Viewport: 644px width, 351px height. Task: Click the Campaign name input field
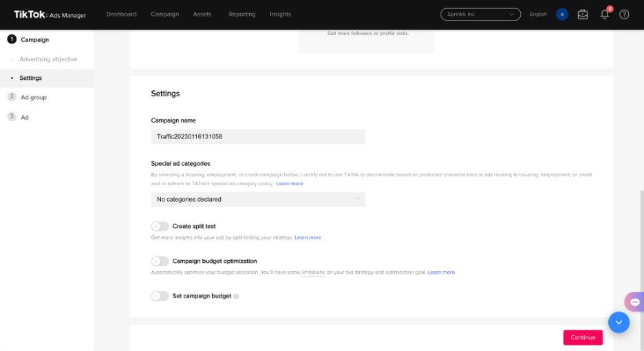(258, 136)
